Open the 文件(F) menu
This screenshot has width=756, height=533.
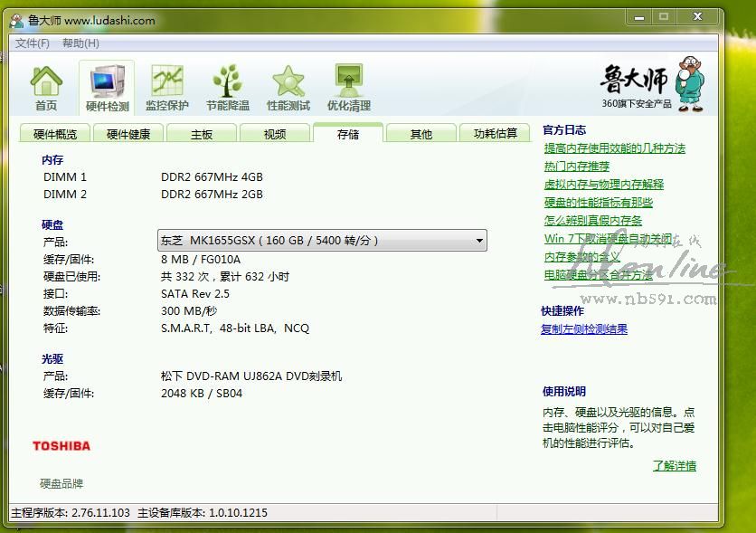(x=33, y=43)
